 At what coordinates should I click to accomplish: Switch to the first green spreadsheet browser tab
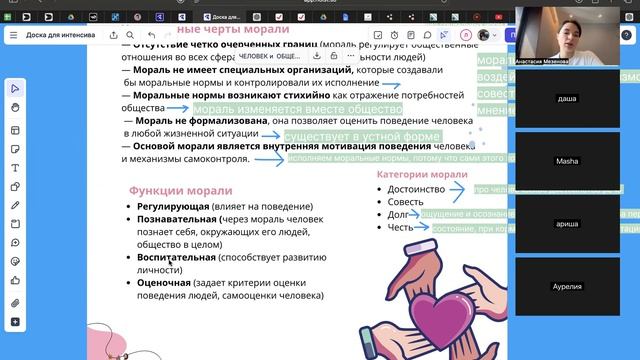pyautogui.click(x=7, y=17)
